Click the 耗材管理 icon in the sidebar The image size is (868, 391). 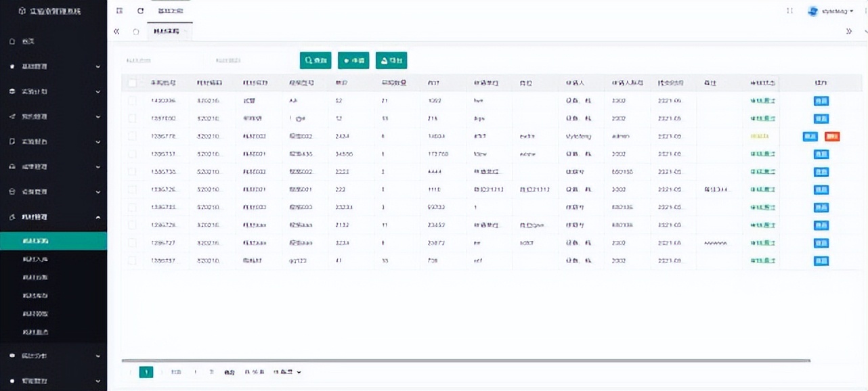[12, 217]
